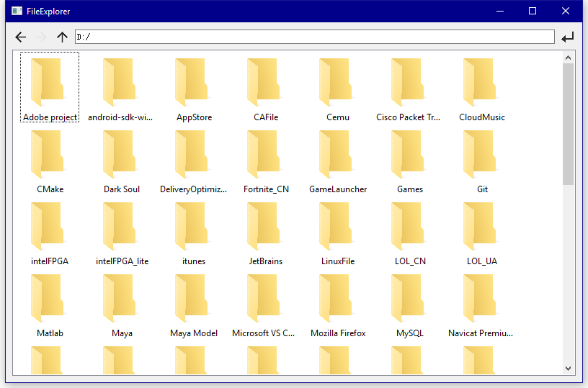Select the intelFPGA_lite folder icon
Viewport: 588px width, 388px height.
point(119,226)
